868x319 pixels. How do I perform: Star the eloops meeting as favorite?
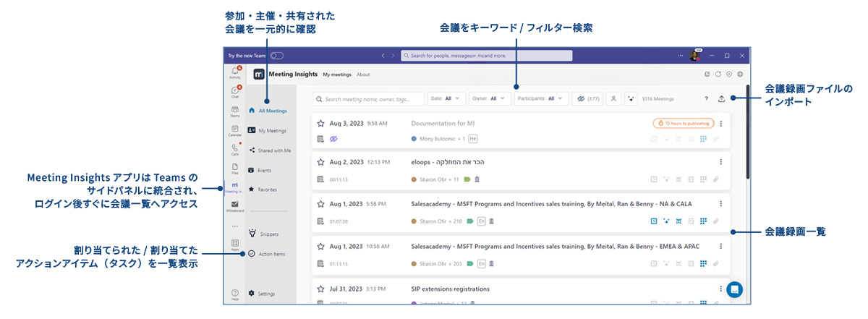click(x=321, y=162)
